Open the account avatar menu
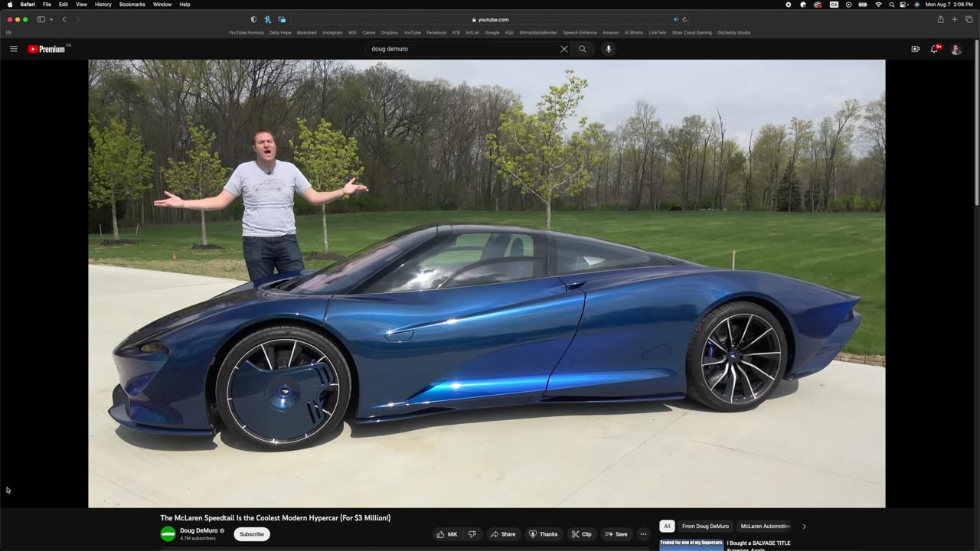 956,49
